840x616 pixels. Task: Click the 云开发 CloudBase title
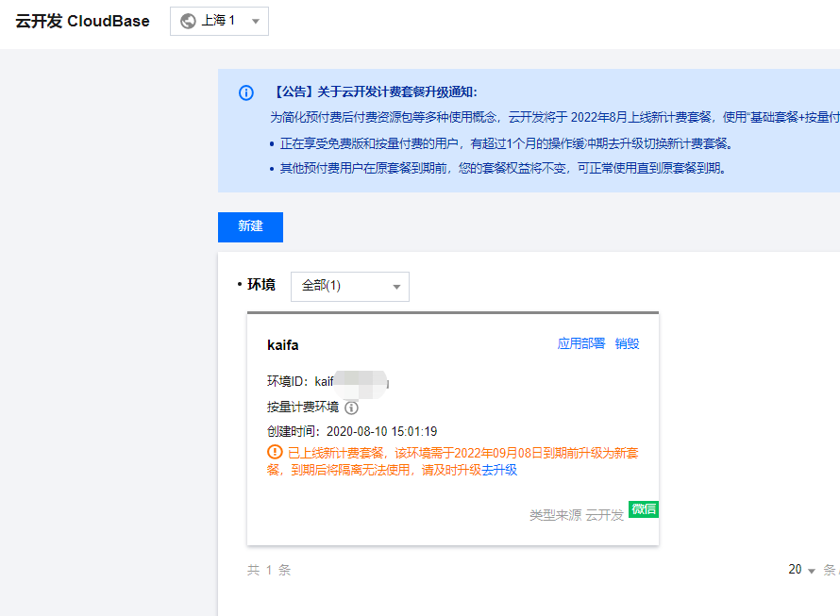(x=82, y=22)
